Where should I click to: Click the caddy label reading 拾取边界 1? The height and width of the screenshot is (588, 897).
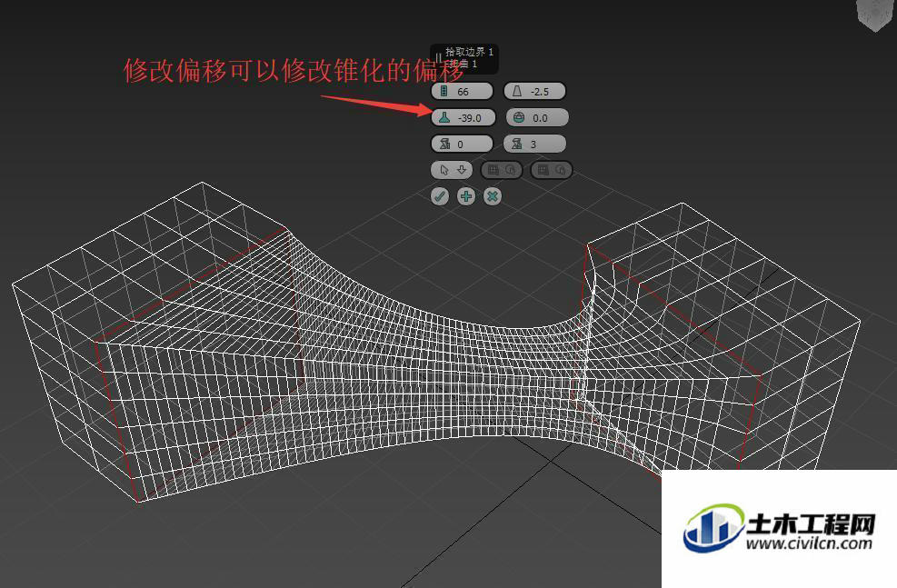pyautogui.click(x=469, y=52)
